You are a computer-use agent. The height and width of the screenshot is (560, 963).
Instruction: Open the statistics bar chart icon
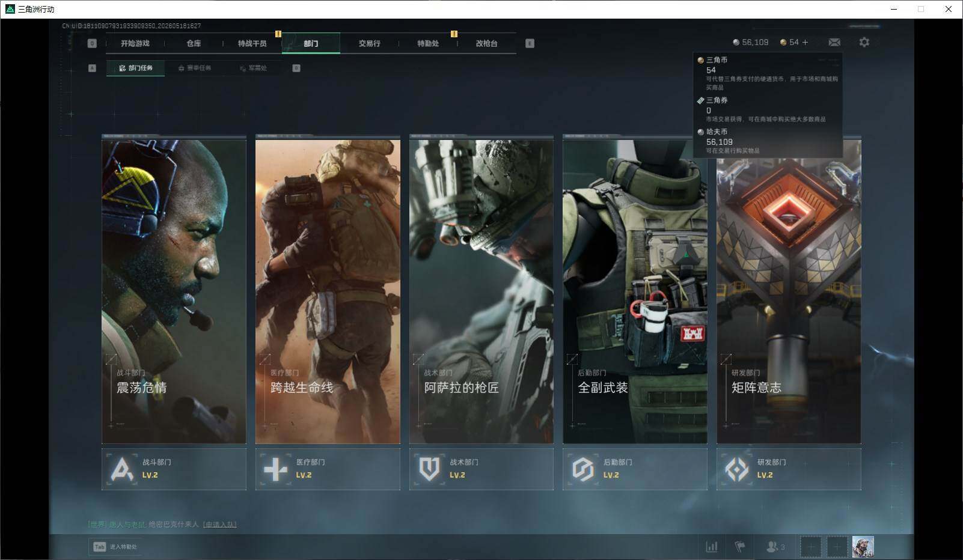712,547
